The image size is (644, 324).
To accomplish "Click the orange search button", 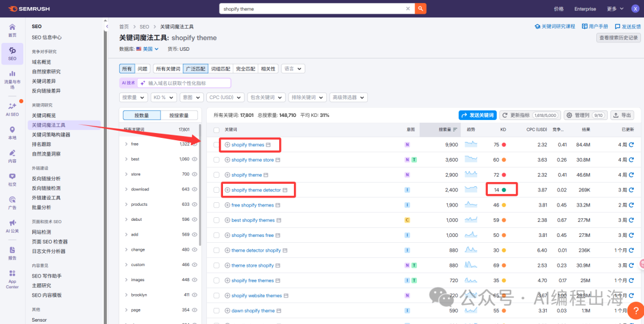I will [420, 8].
